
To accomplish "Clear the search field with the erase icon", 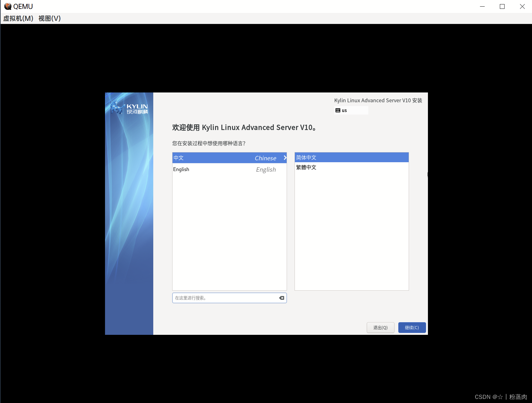I will [282, 298].
